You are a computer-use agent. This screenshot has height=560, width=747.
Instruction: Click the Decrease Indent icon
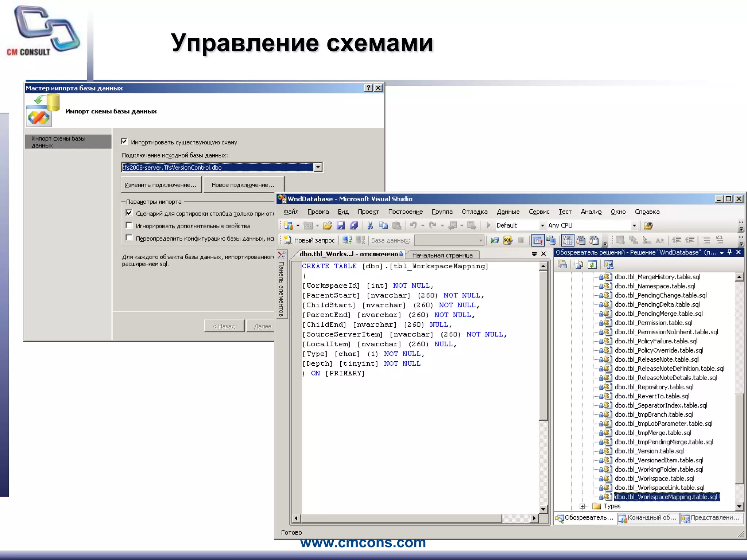tap(677, 240)
